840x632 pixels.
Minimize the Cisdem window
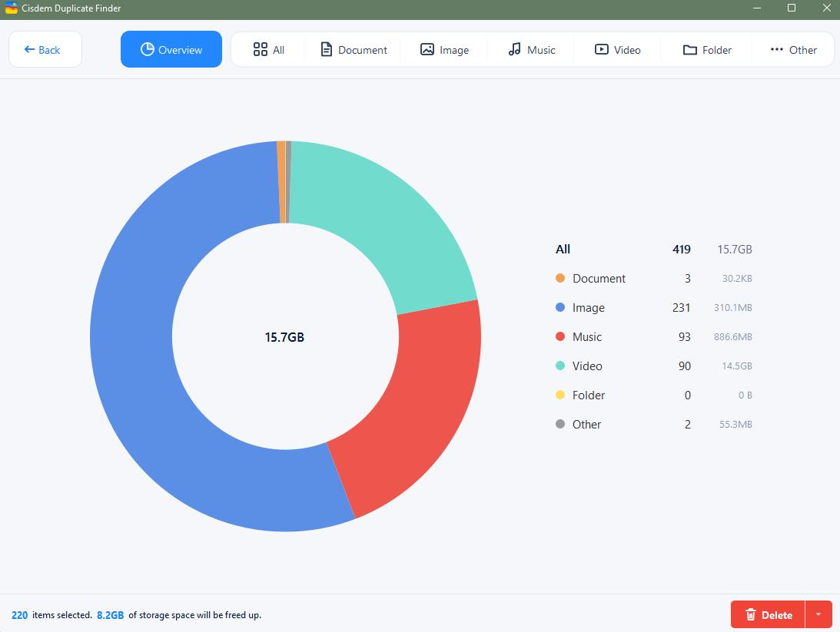pyautogui.click(x=757, y=8)
